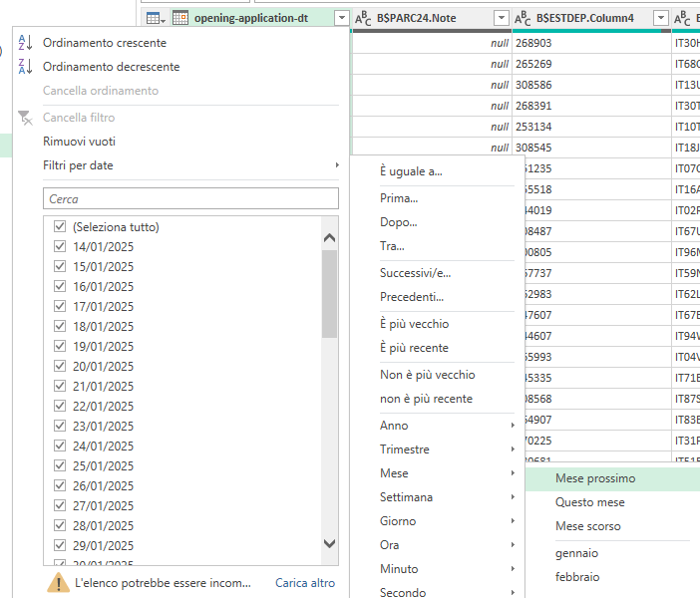The height and width of the screenshot is (598, 700).
Task: Select the È uguale a... filter
Action: (411, 171)
